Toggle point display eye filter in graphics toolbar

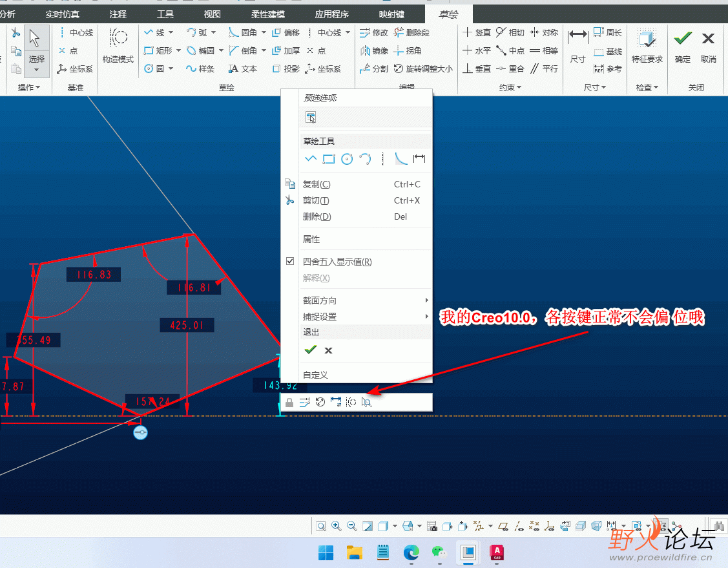[534, 526]
